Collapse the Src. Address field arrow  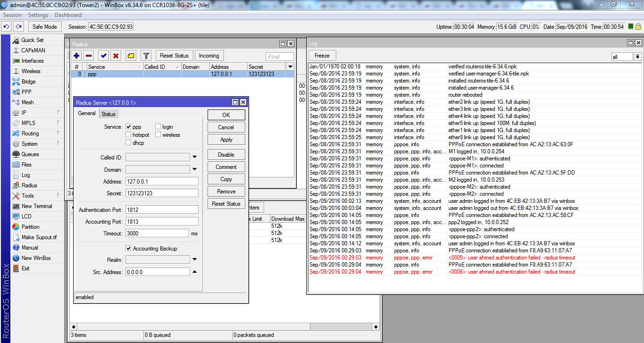click(x=195, y=272)
